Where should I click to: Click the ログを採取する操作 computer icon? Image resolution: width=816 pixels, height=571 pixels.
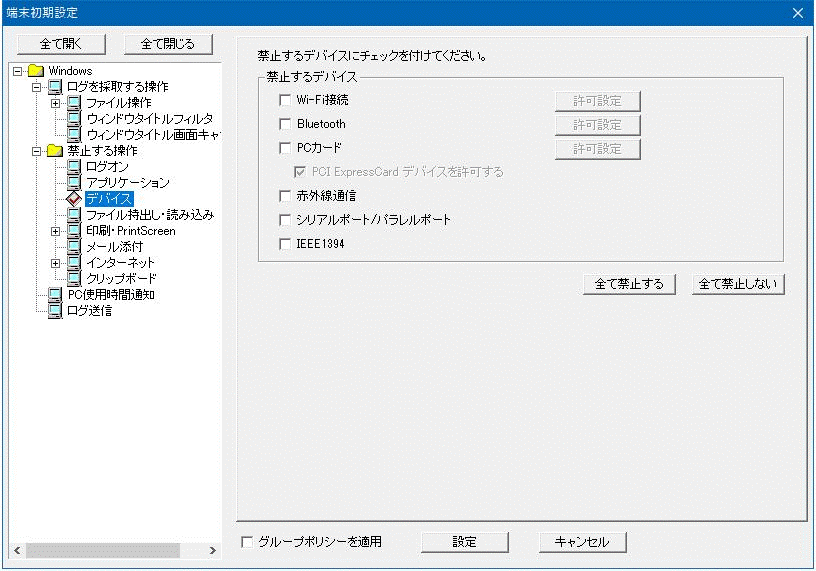pyautogui.click(x=55, y=86)
